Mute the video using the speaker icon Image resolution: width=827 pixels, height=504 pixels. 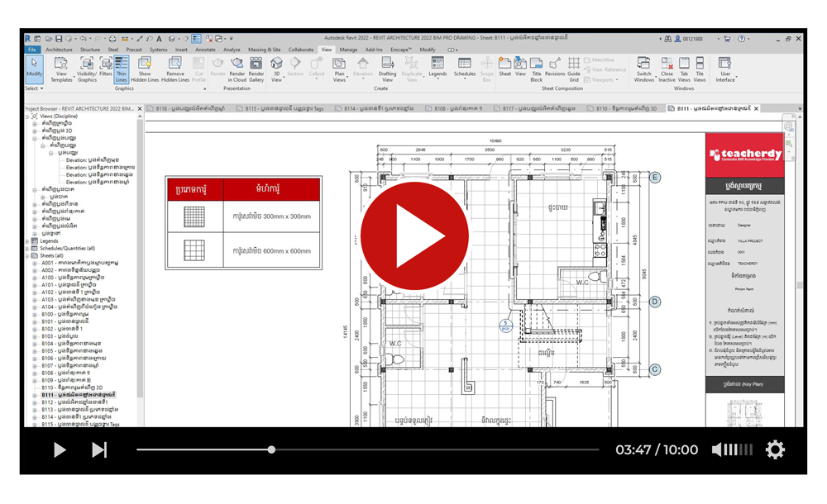pyautogui.click(x=717, y=449)
